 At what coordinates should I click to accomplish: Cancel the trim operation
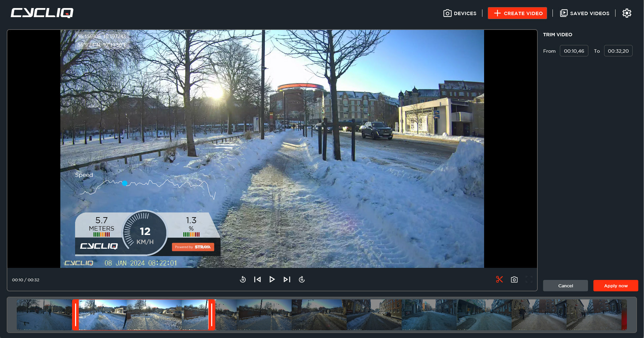(565, 286)
